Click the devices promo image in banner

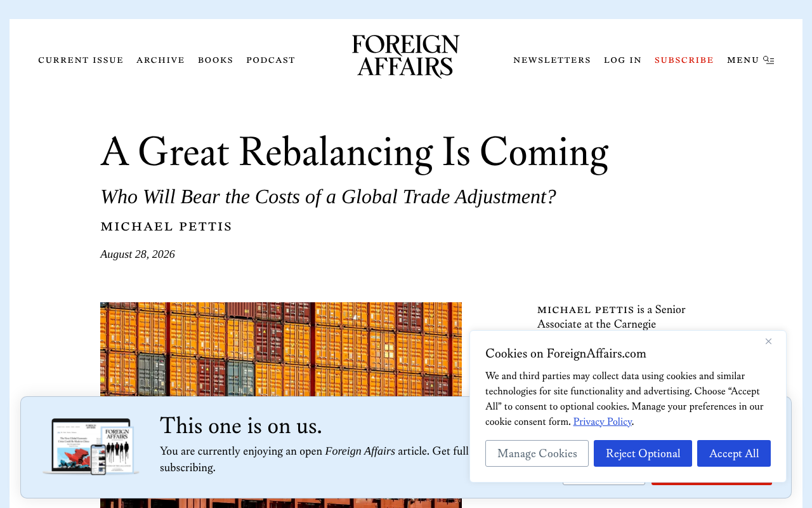91,447
